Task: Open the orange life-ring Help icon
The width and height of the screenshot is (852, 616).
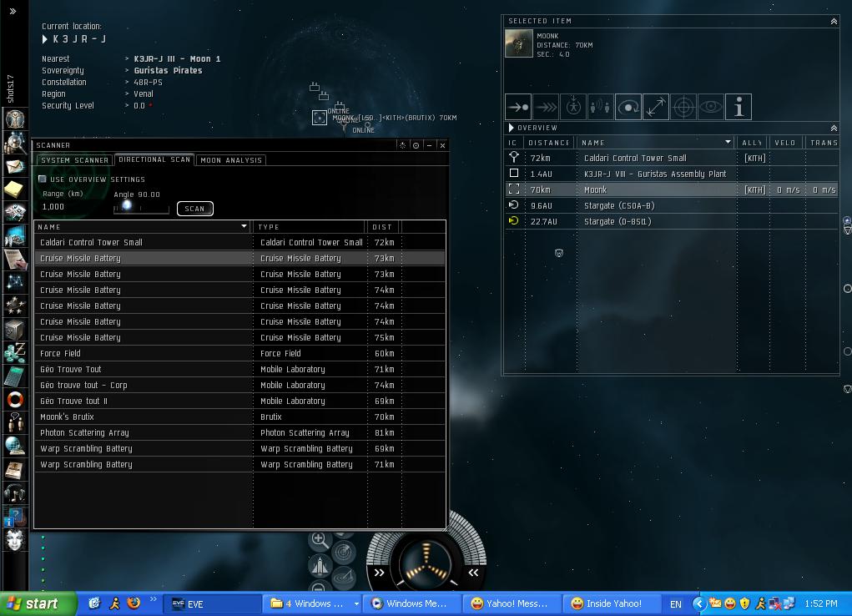Action: coord(15,400)
